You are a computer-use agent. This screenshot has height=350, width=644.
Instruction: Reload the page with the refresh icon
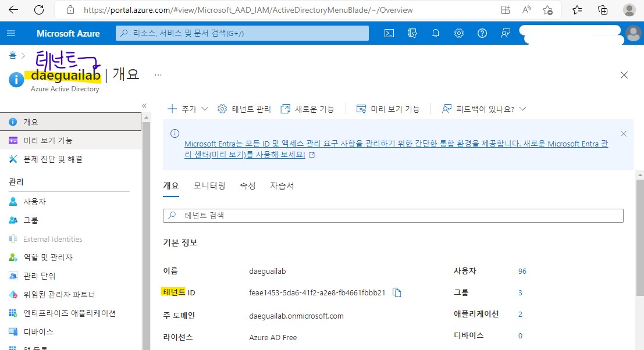coord(39,10)
